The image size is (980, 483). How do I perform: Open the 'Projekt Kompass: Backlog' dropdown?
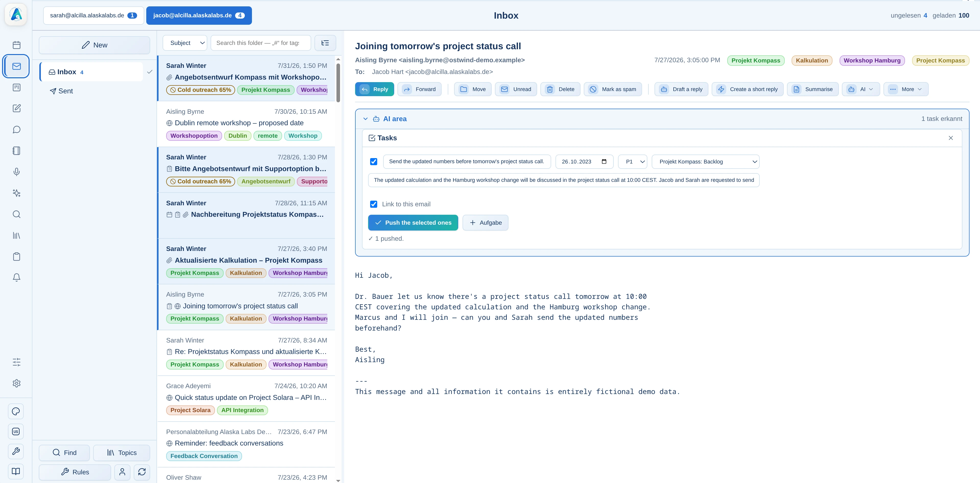tap(706, 161)
